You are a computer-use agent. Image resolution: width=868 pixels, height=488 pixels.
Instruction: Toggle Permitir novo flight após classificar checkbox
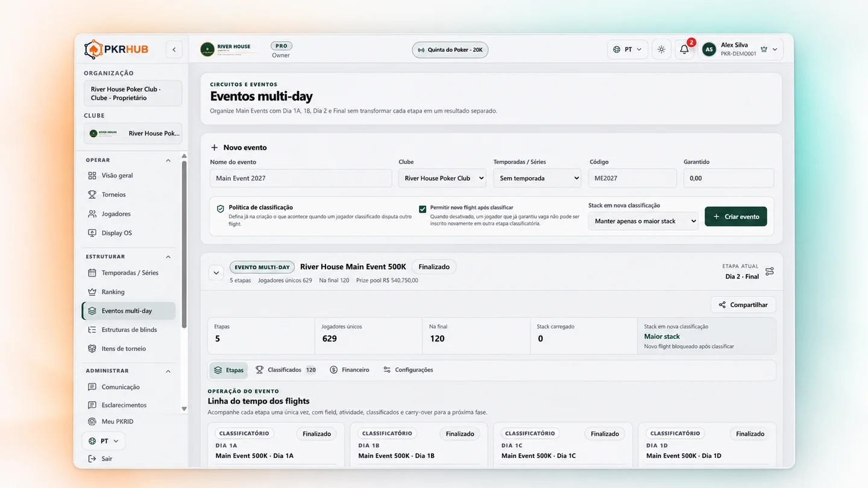pos(423,209)
